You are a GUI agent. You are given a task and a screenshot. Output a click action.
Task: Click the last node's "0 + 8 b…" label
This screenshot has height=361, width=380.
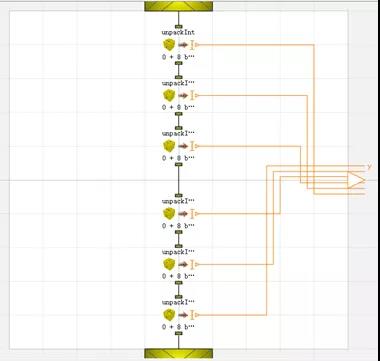178,327
